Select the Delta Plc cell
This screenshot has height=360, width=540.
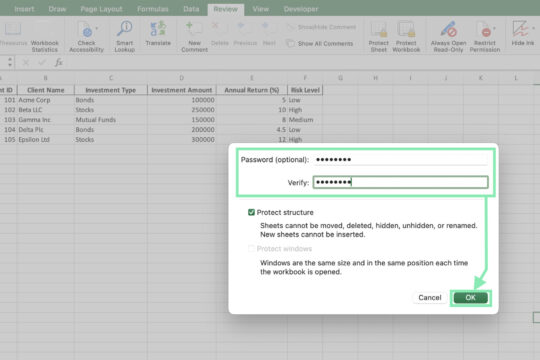[x=45, y=130]
